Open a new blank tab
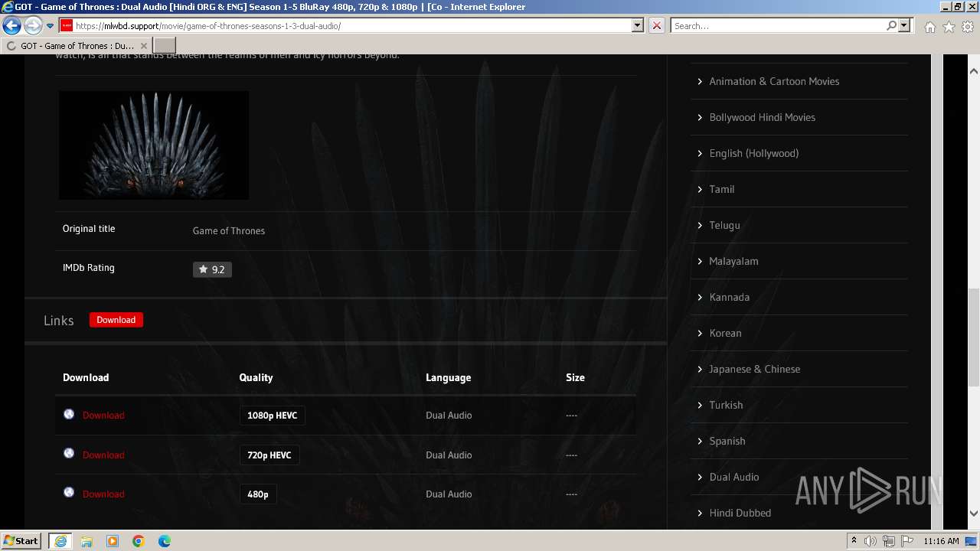This screenshot has height=551, width=980. 165,46
